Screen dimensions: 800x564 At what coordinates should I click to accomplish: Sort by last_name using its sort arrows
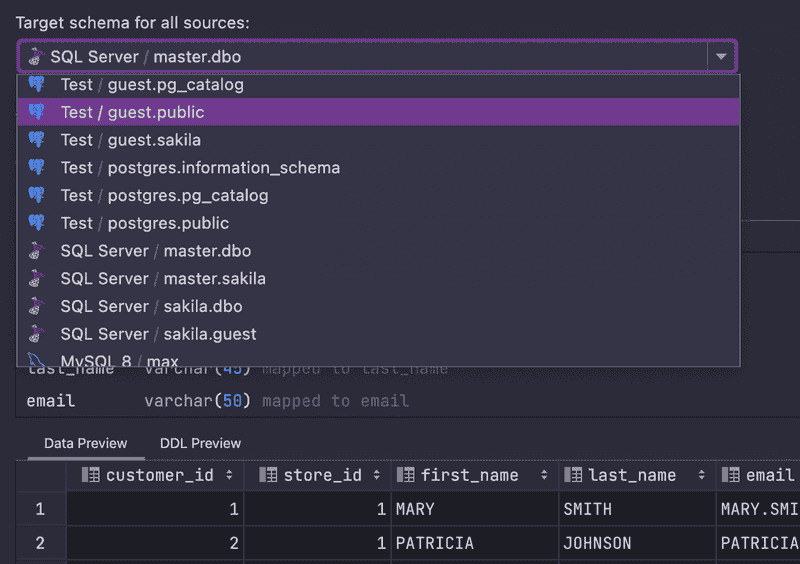click(702, 475)
